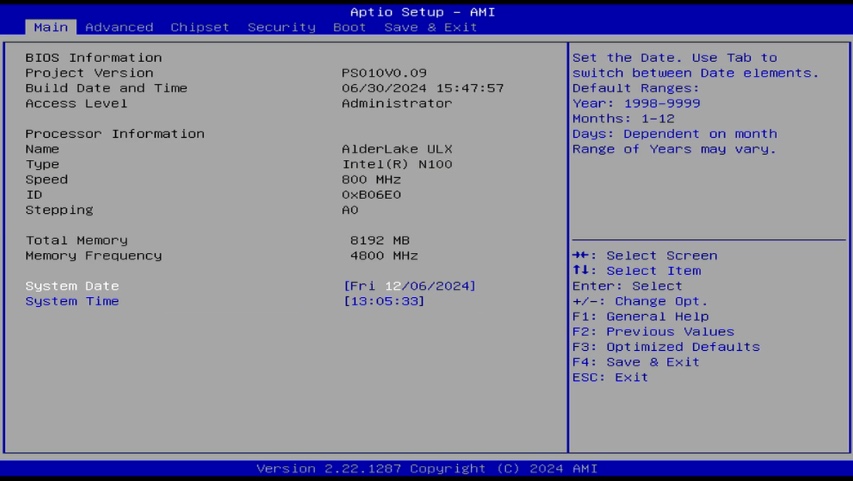Select the System Time label
The image size is (853, 481).
[72, 301]
